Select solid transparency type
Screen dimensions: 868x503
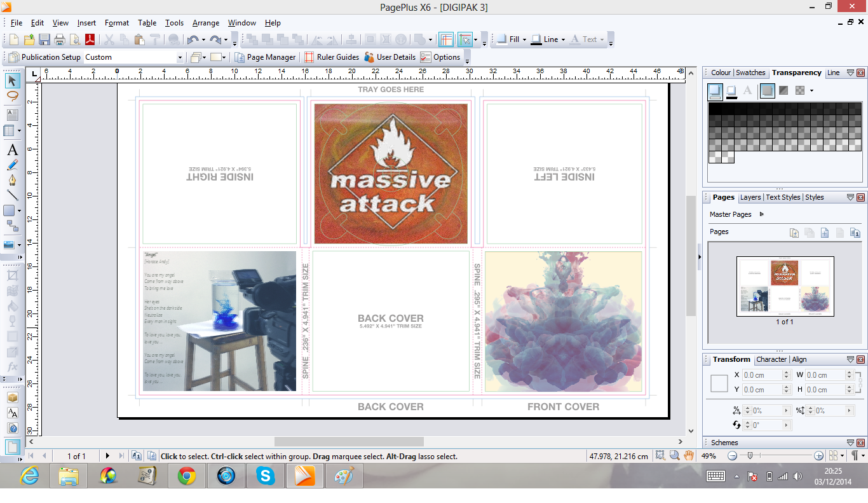[x=767, y=91]
